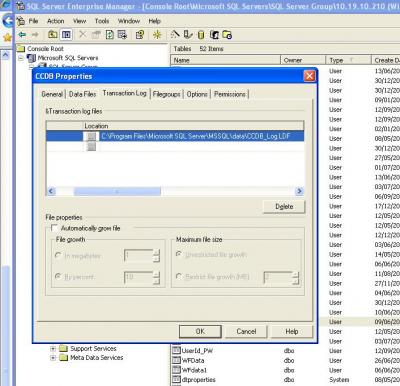Image resolution: width=400 pixels, height=386 pixels.
Task: Select Console Root in the tree
Action: click(x=45, y=49)
